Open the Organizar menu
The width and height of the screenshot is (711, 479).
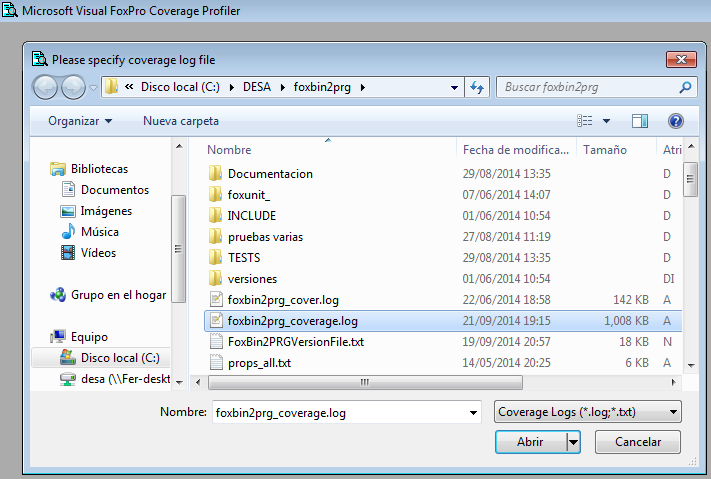pos(80,121)
